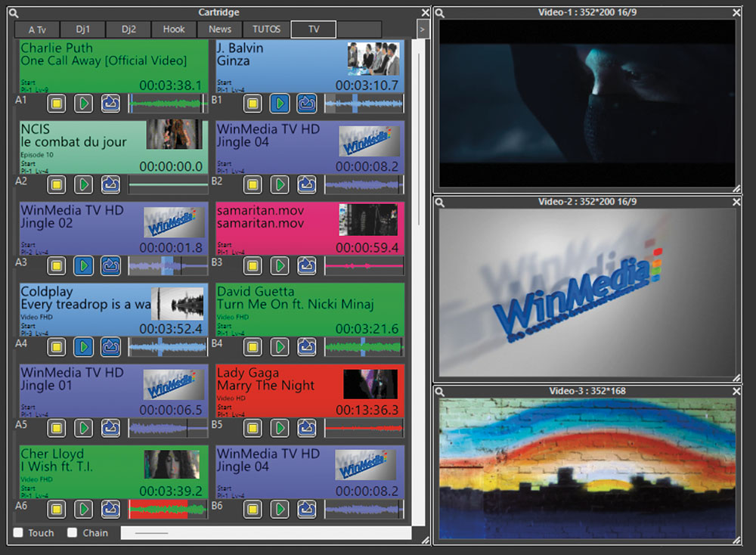This screenshot has height=555, width=756.
Task: Switch to the News tab
Action: tap(220, 29)
